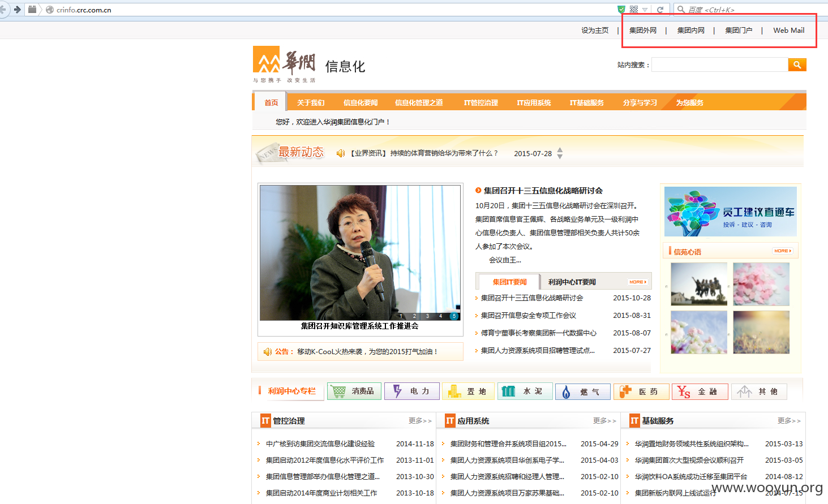
Task: Select slide 4 in image carousel
Action: coord(440,316)
